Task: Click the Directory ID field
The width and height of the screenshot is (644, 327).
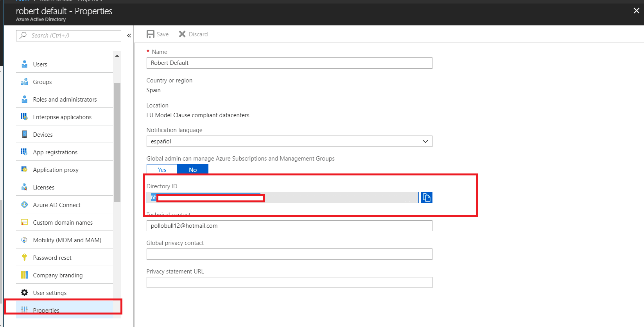Action: 282,197
